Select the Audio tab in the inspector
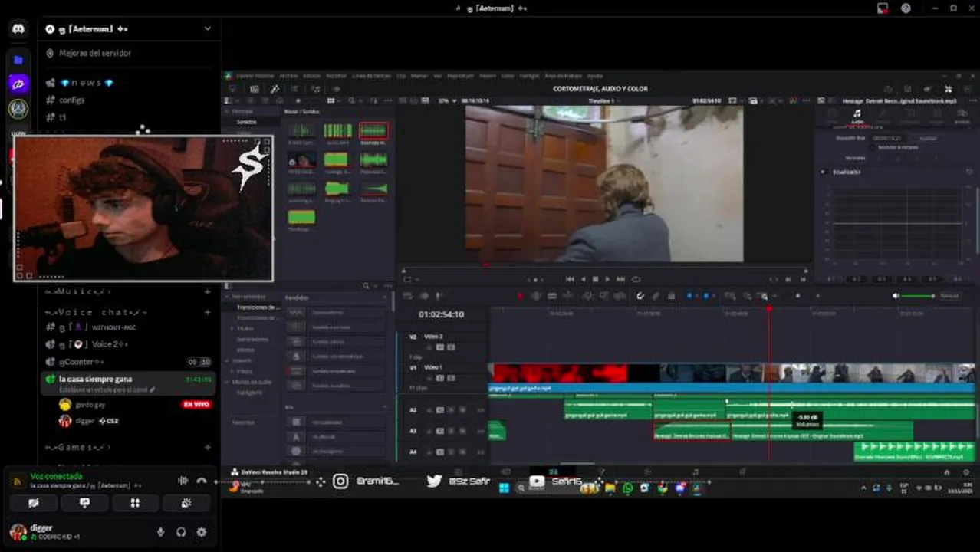Viewport: 980px width, 552px height. (x=857, y=116)
